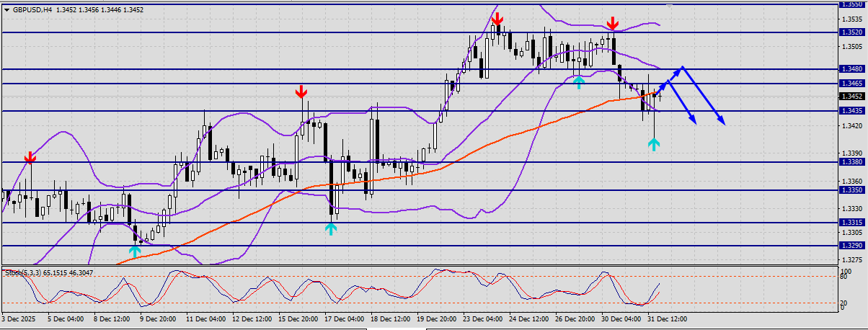Click the 15 Dec 20:00 time label
Image resolution: width=868 pixels, height=330 pixels.
[x=297, y=318]
